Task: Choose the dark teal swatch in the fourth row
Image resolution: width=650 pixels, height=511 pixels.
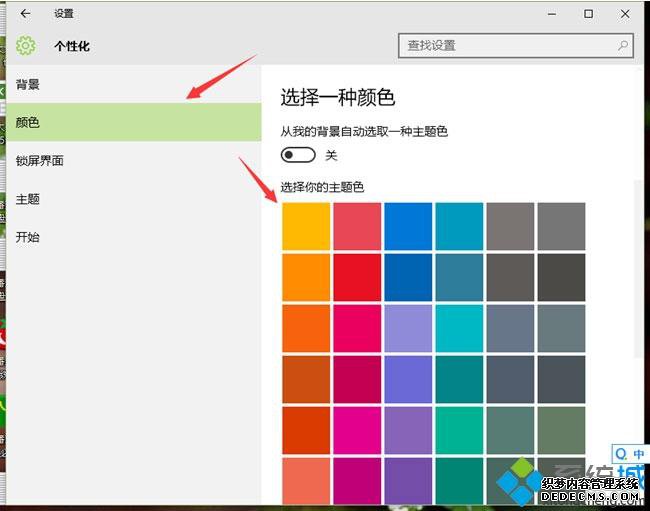Action: coord(459,379)
